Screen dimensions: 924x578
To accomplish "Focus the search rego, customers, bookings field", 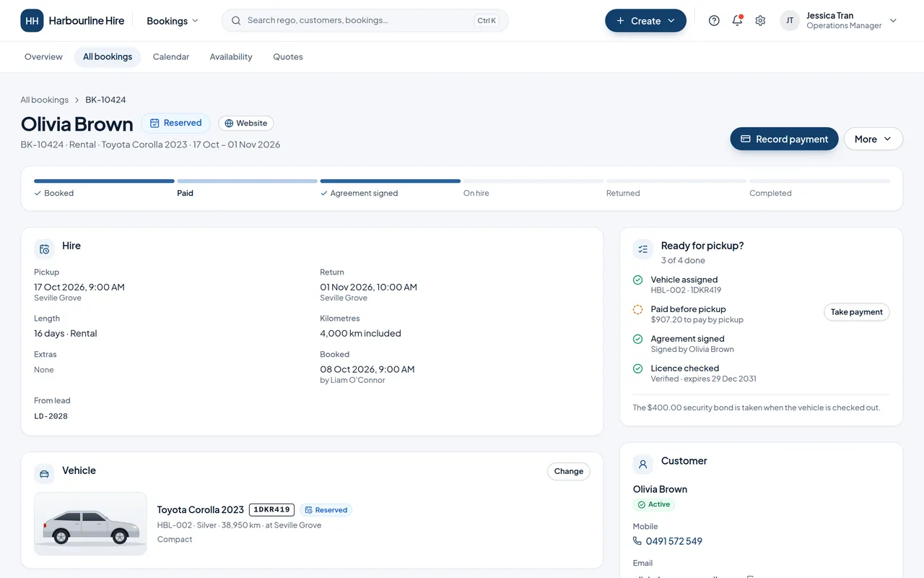I will [x=365, y=21].
